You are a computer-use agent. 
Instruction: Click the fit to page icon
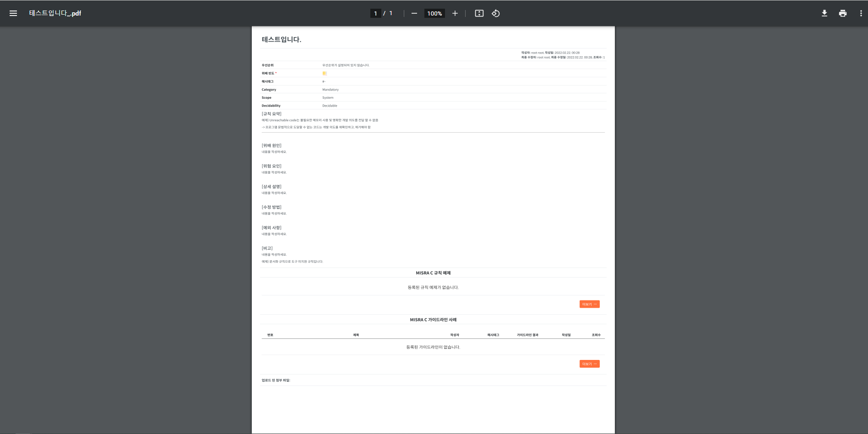(479, 13)
